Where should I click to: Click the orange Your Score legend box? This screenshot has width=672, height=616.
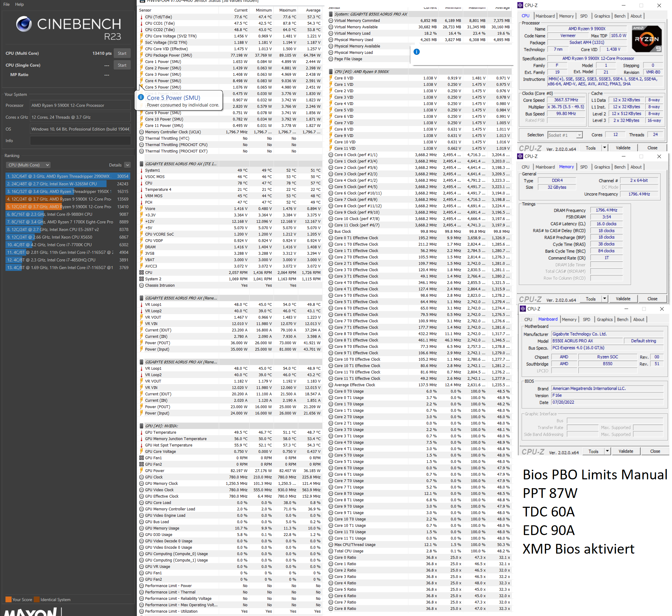8,599
